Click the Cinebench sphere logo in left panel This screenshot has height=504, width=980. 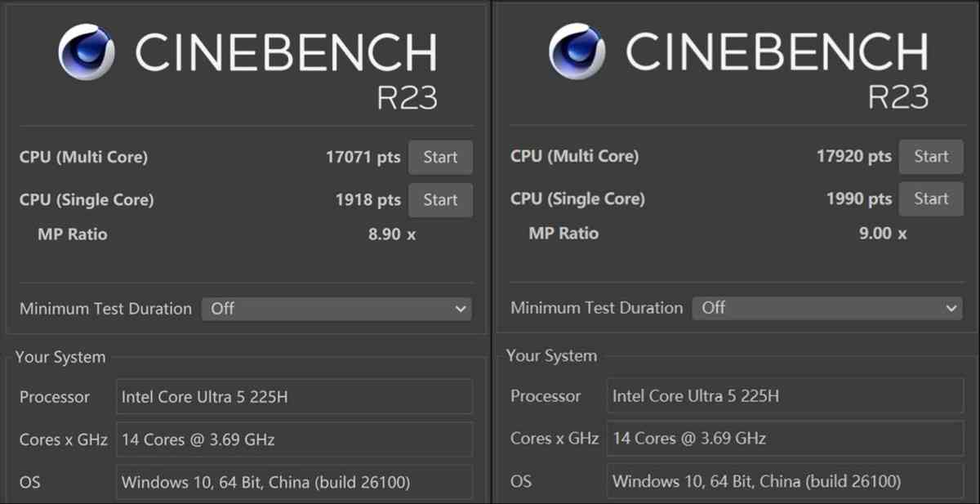pyautogui.click(x=86, y=52)
